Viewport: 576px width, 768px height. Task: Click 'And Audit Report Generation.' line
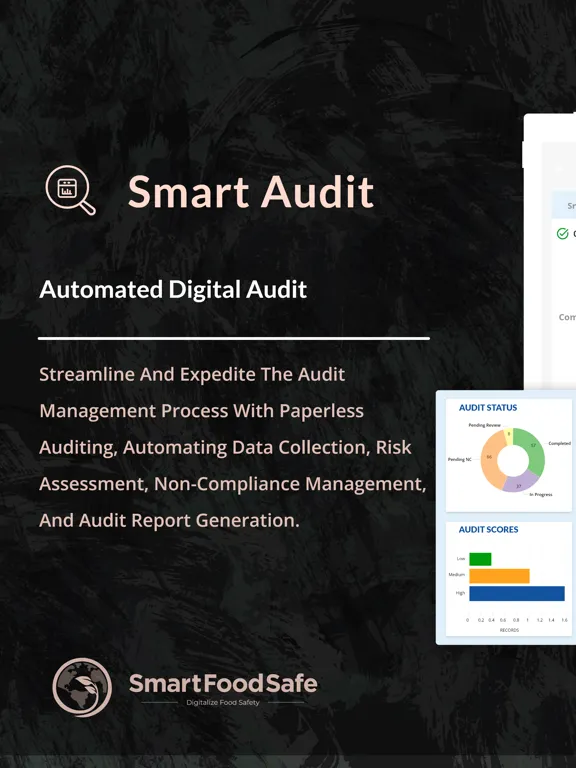click(x=169, y=520)
